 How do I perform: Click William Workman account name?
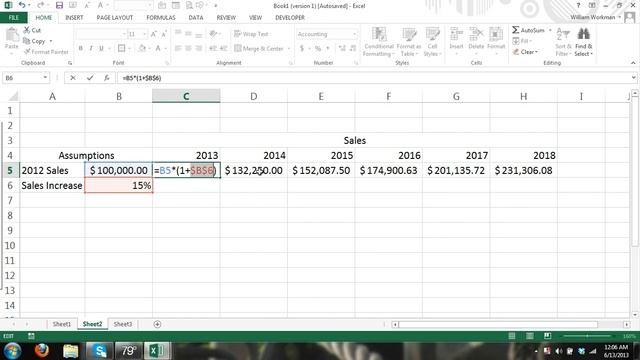593,17
